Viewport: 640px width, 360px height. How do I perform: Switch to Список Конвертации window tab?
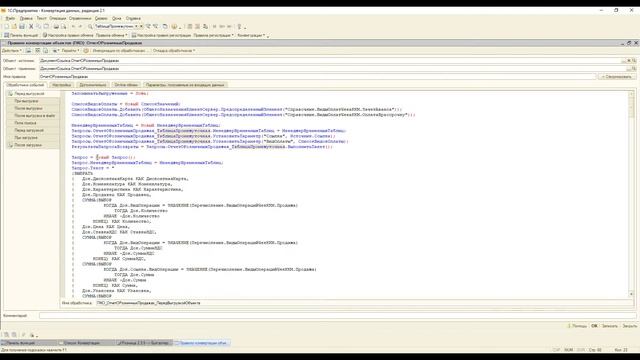86,343
